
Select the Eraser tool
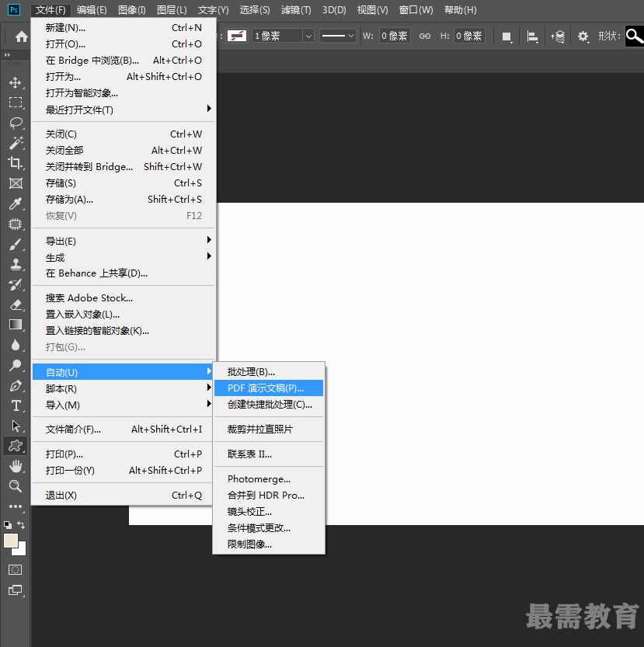pyautogui.click(x=16, y=305)
